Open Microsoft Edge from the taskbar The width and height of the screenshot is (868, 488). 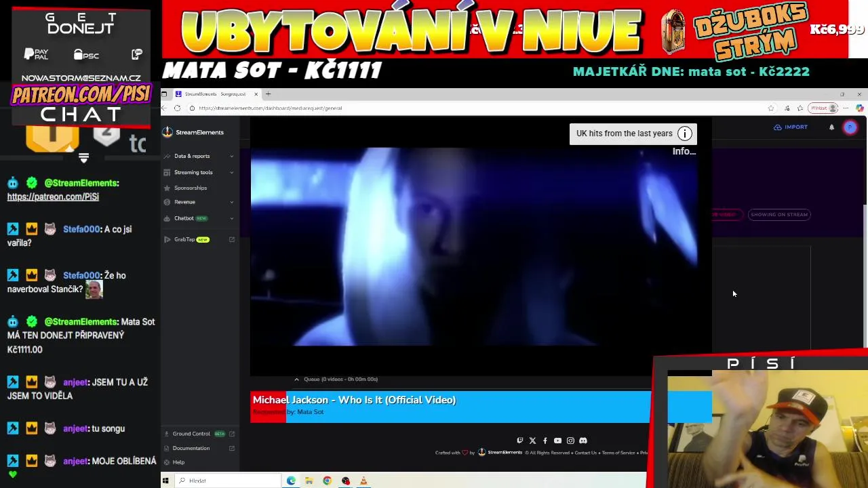point(291,481)
